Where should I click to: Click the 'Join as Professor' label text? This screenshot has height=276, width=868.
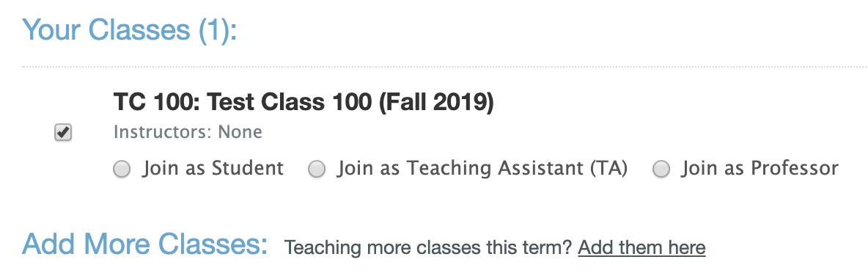[760, 168]
